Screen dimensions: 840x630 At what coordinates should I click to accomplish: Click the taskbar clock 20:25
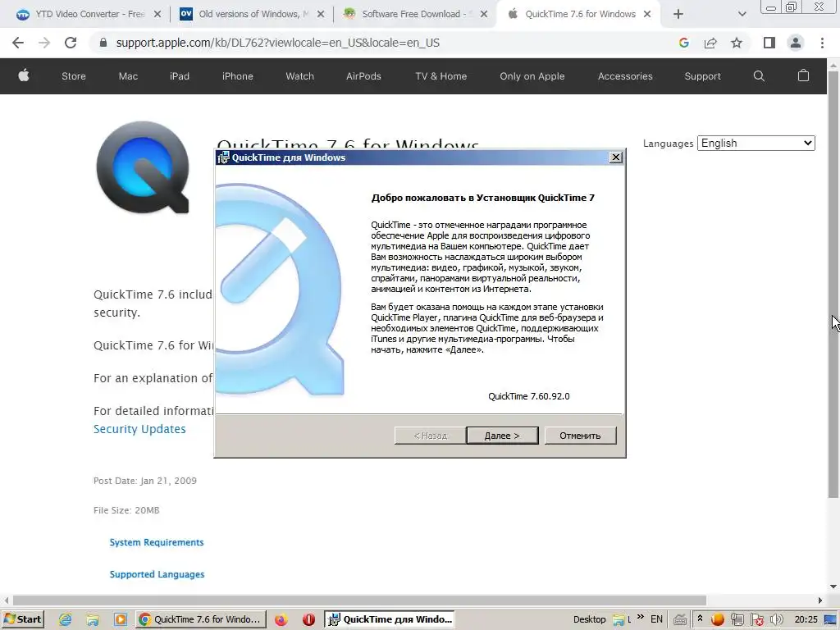coord(806,619)
